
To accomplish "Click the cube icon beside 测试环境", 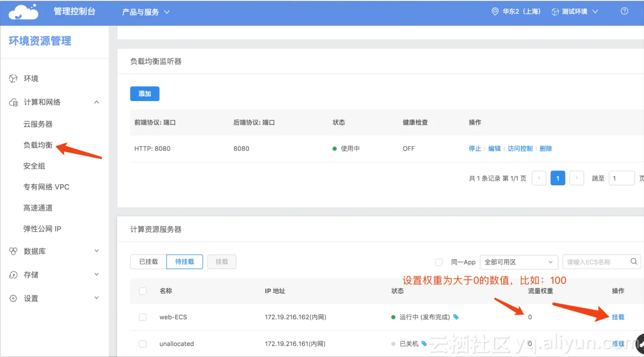I will 555,11.
